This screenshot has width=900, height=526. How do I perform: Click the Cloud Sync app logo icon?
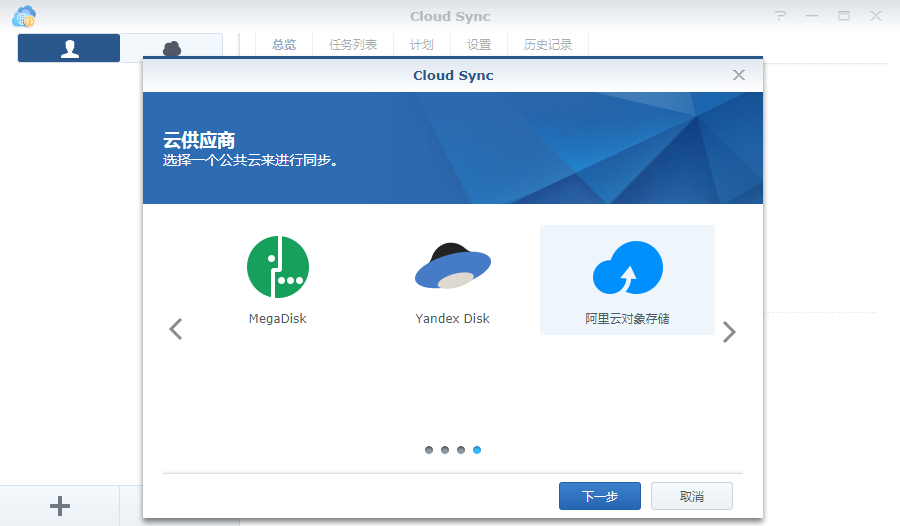point(24,17)
